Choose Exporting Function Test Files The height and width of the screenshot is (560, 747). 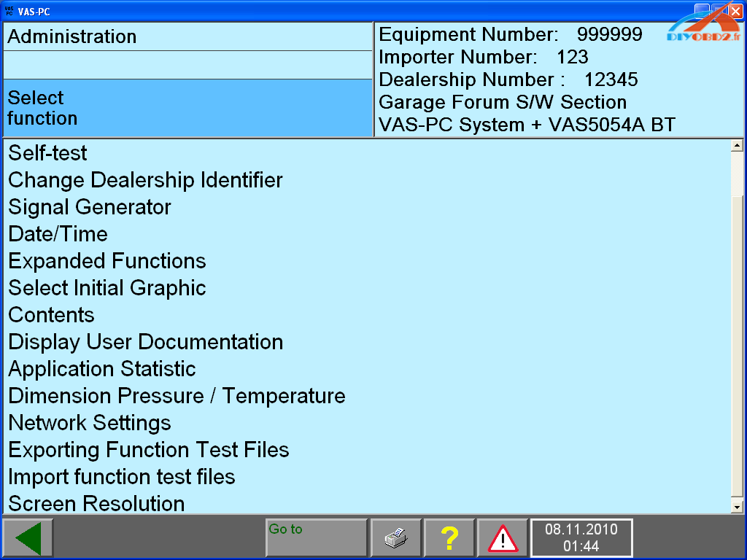click(x=149, y=450)
